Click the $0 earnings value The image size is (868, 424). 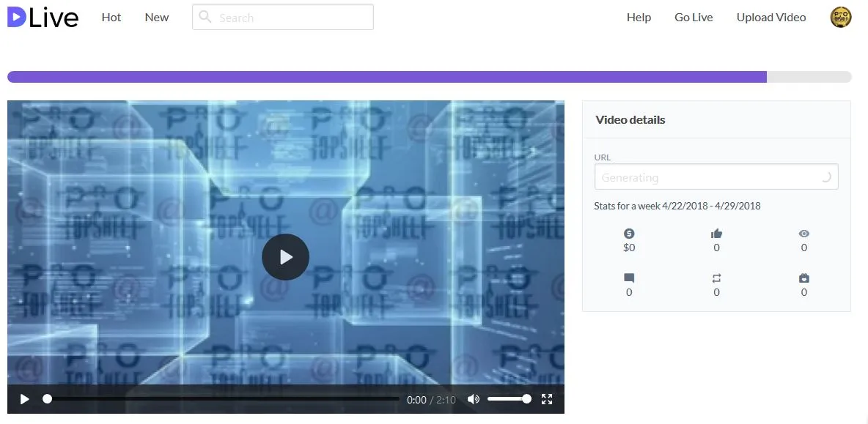coord(630,248)
